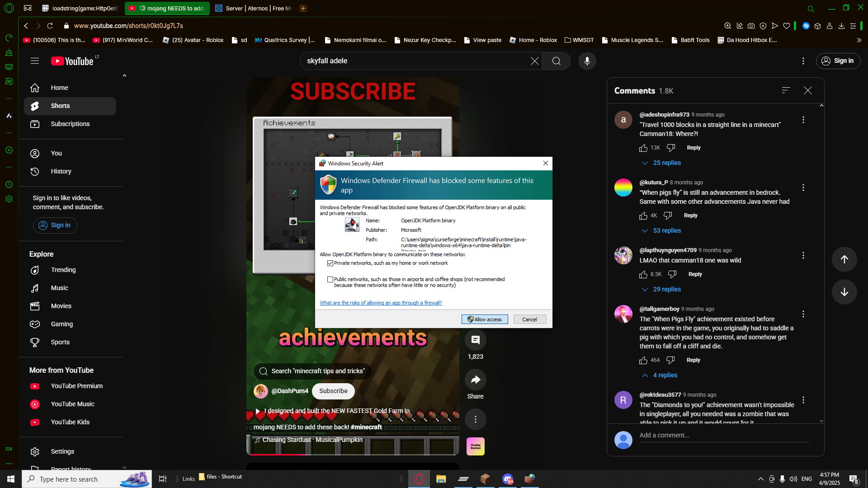Go to next short with down arrow
This screenshot has width=868, height=488.
[x=844, y=291]
